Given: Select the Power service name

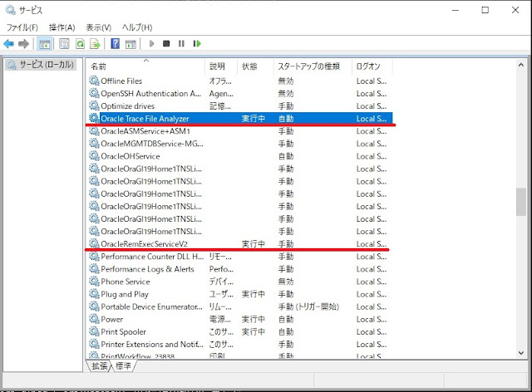Looking at the screenshot, I should (112, 320).
